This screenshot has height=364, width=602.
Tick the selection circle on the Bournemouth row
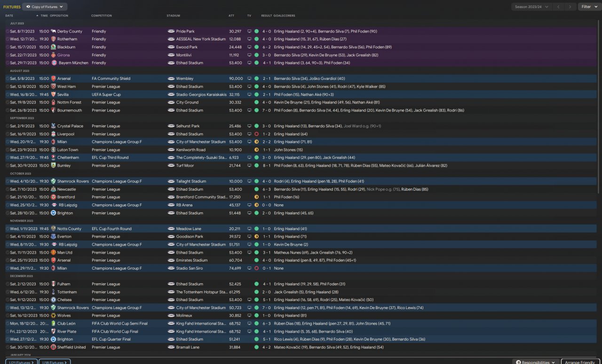7,110
